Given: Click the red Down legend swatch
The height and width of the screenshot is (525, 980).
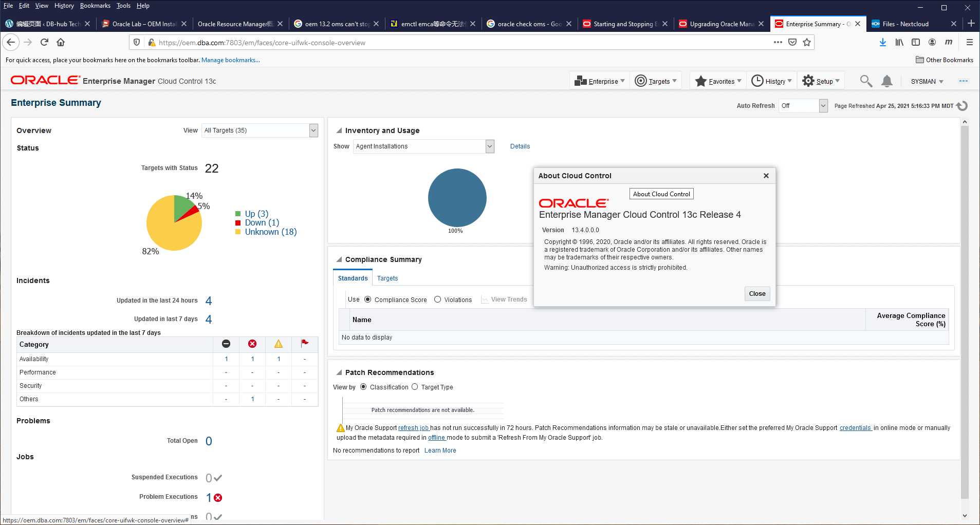Looking at the screenshot, I should pos(238,222).
